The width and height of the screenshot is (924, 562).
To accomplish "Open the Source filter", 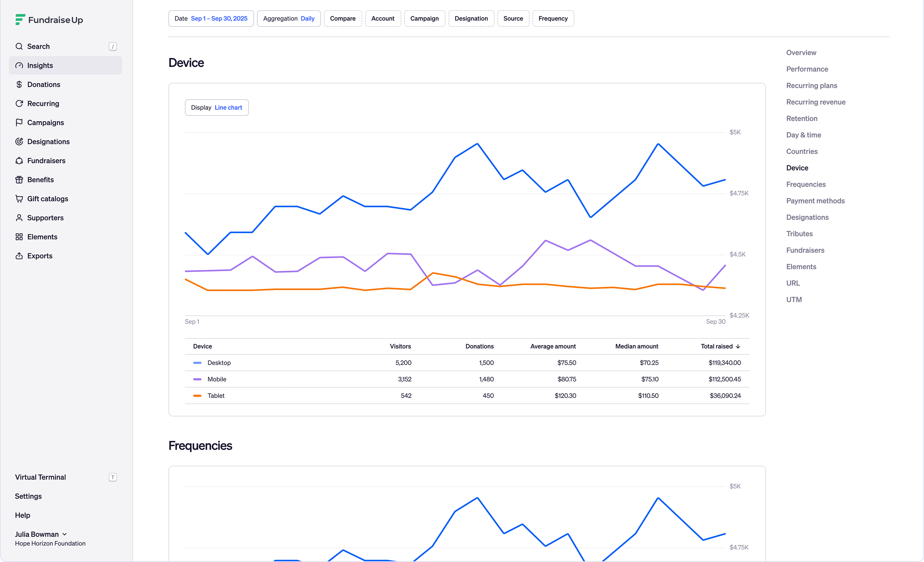I will click(513, 19).
